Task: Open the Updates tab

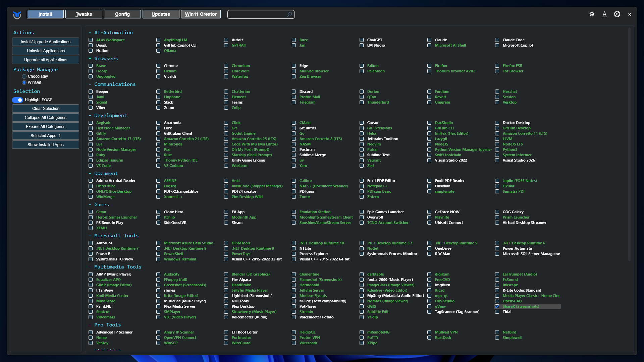Action: [161, 14]
